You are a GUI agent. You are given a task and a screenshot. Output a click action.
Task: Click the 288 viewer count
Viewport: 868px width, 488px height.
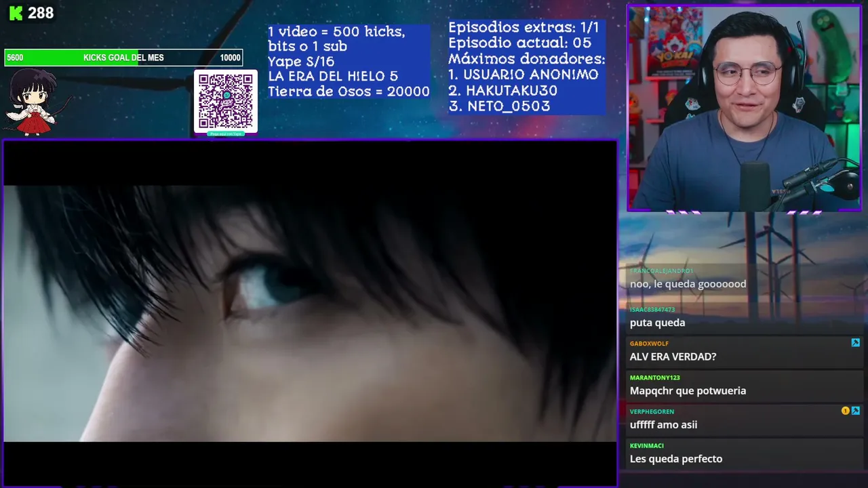pyautogui.click(x=41, y=13)
